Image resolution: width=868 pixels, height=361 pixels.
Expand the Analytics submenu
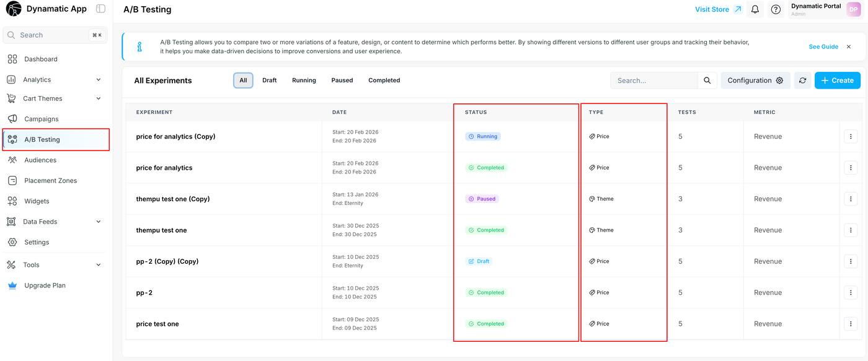99,80
